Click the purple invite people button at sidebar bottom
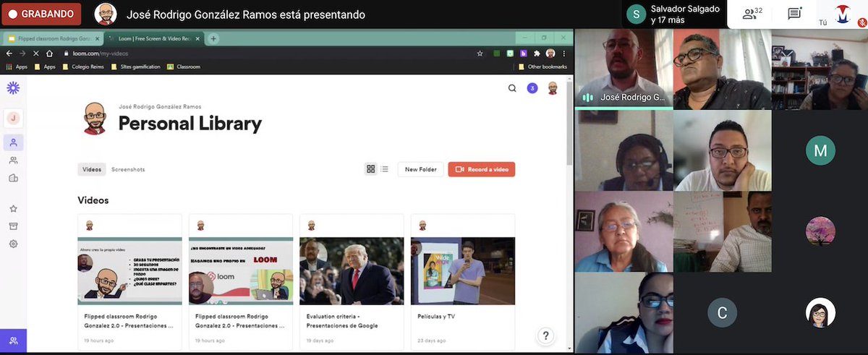The width and height of the screenshot is (868, 355). [13, 341]
